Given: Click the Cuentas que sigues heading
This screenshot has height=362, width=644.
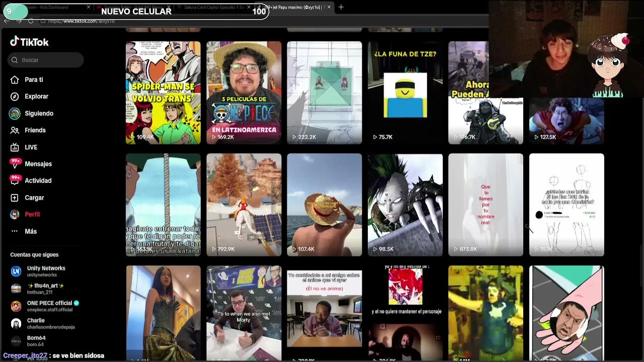Looking at the screenshot, I should click(34, 255).
